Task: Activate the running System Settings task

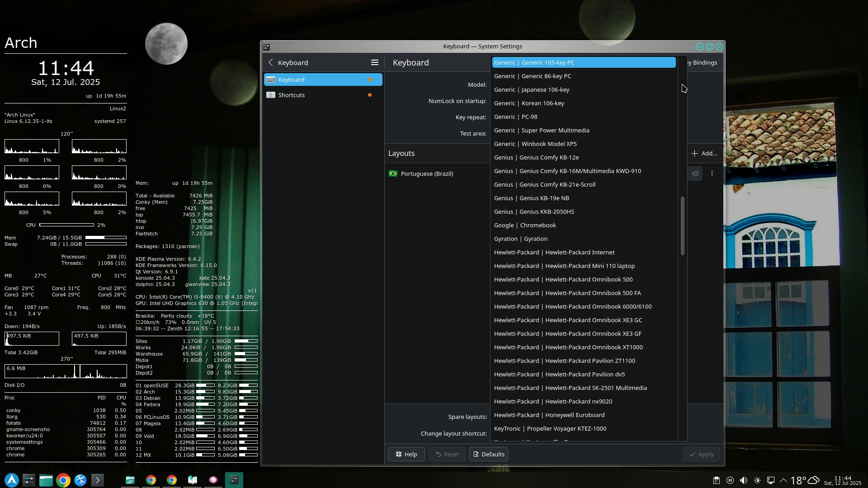Action: click(234, 480)
